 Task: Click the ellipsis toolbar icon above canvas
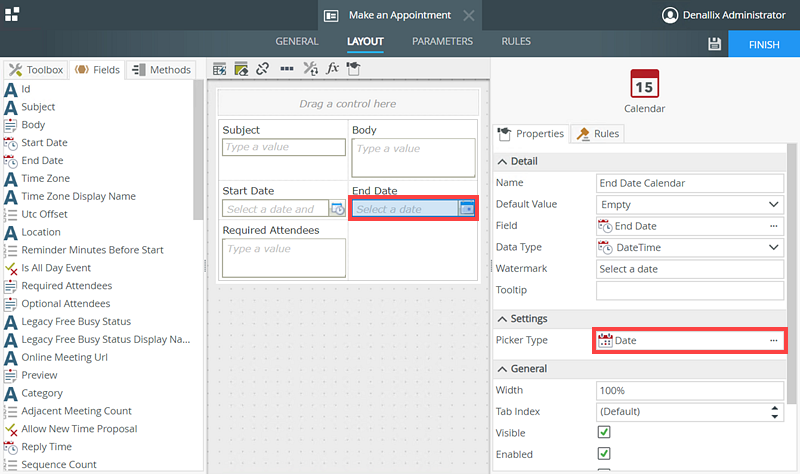pyautogui.click(x=287, y=69)
